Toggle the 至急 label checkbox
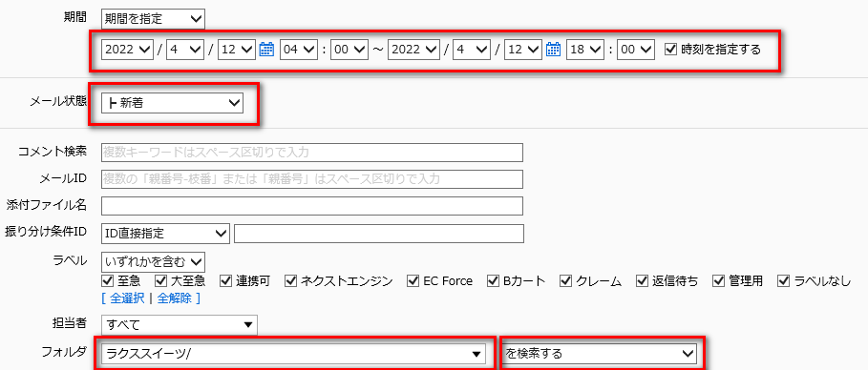Image resolution: width=868 pixels, height=370 pixels. [107, 281]
